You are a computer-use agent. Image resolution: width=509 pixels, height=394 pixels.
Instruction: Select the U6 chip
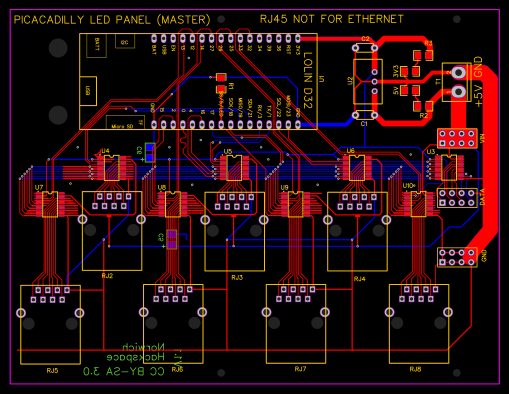[x=357, y=168]
